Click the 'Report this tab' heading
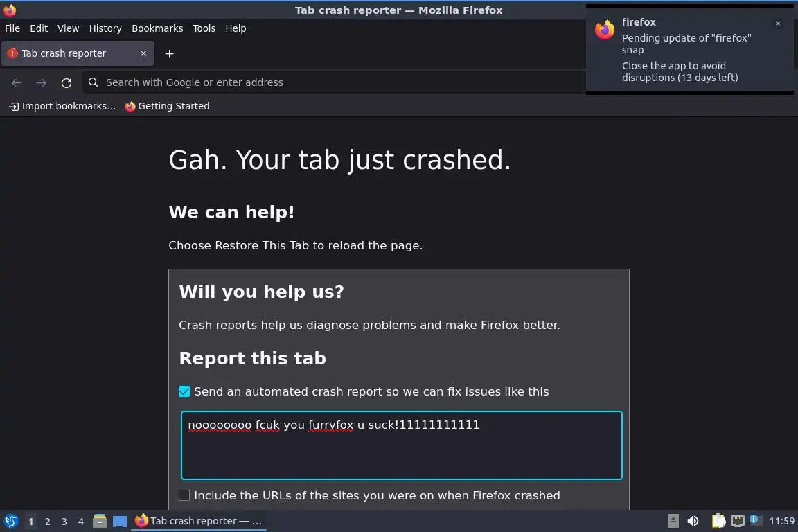 (x=252, y=358)
